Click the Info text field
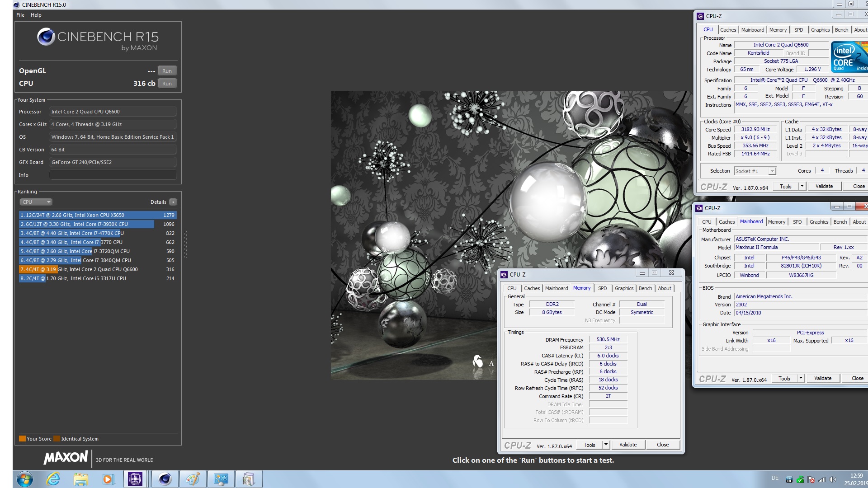This screenshot has height=488, width=868. (x=113, y=175)
